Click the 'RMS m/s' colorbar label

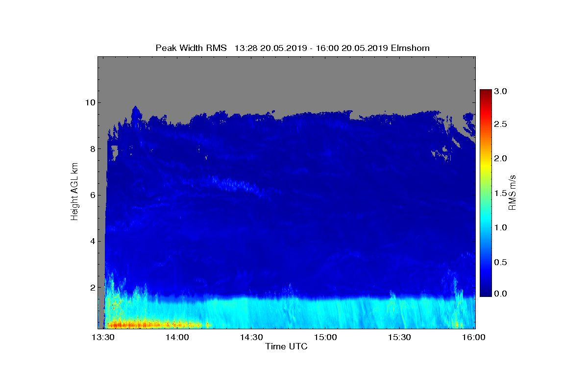(x=513, y=192)
